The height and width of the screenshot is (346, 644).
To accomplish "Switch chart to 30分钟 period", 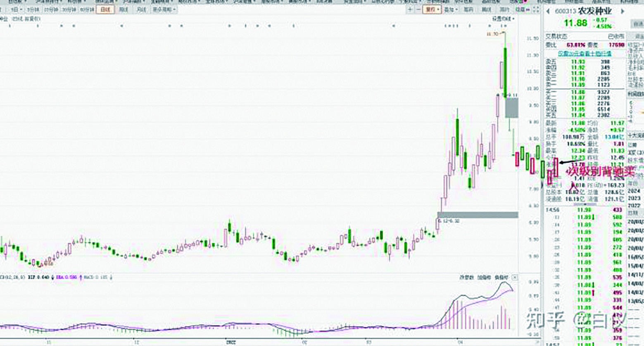I will (69, 9).
